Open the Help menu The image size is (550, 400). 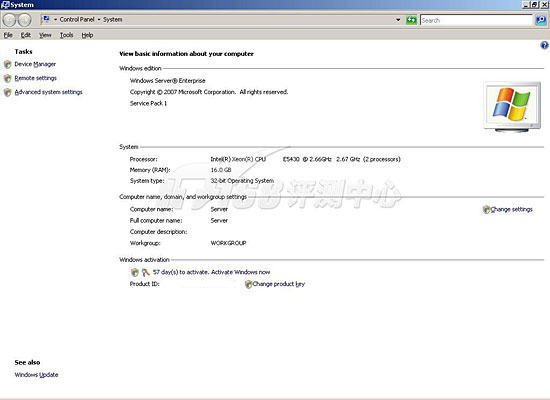87,35
